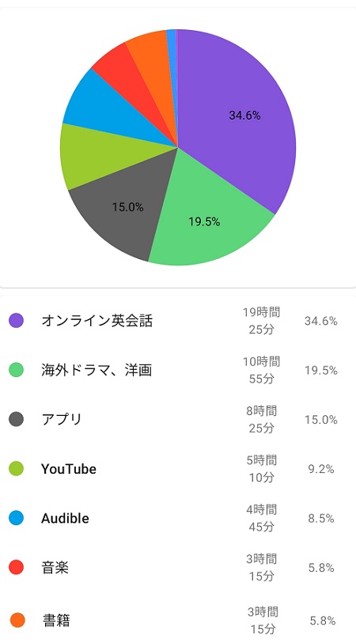356x644 pixels.
Task: Click the gray dot beside アプリ
Action: click(x=16, y=419)
